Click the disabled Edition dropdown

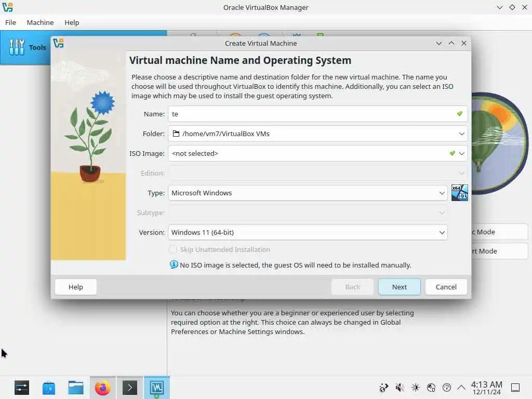coord(317,173)
